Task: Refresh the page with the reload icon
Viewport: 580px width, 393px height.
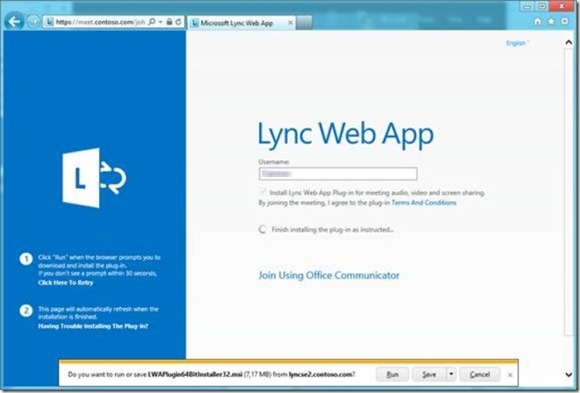Action: pyautogui.click(x=179, y=22)
